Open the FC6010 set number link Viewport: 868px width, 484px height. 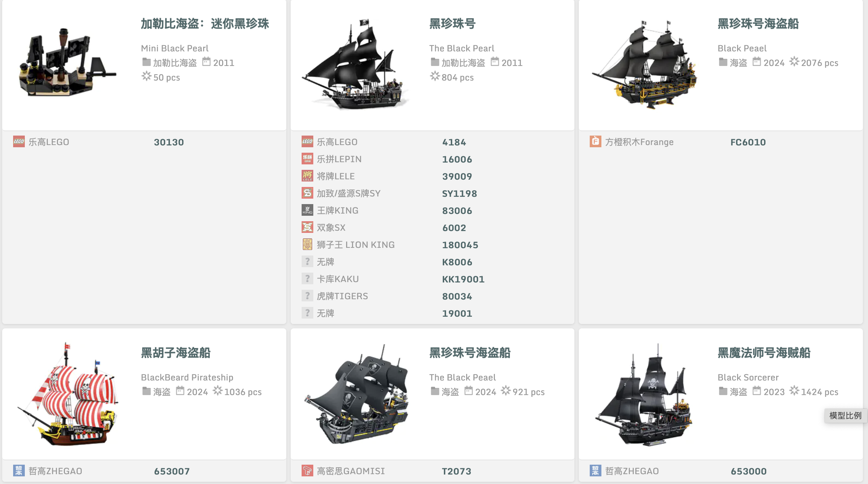(x=748, y=142)
